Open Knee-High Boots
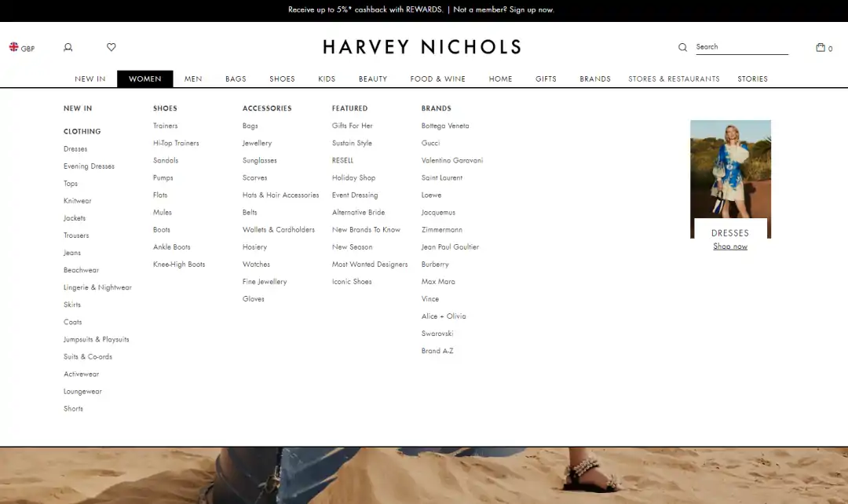 tap(179, 265)
